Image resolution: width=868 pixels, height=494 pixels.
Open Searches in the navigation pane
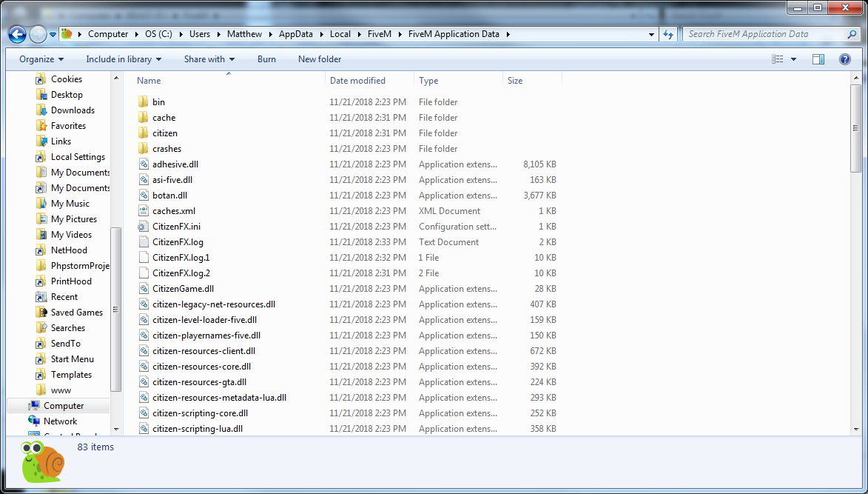(x=67, y=328)
